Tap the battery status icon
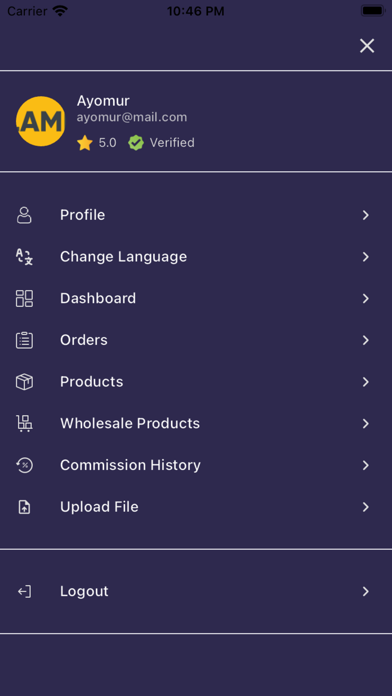The width and height of the screenshot is (392, 696). pyautogui.click(x=373, y=11)
